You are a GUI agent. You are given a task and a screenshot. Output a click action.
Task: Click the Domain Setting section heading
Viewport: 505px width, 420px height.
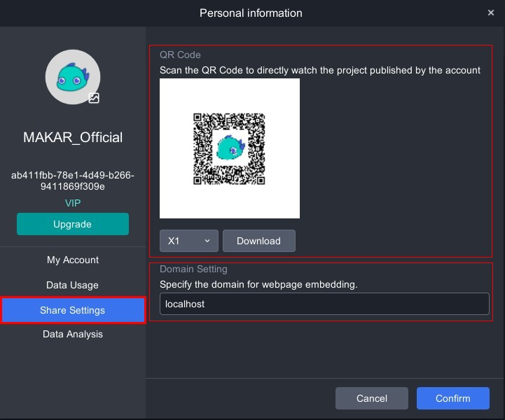[193, 269]
